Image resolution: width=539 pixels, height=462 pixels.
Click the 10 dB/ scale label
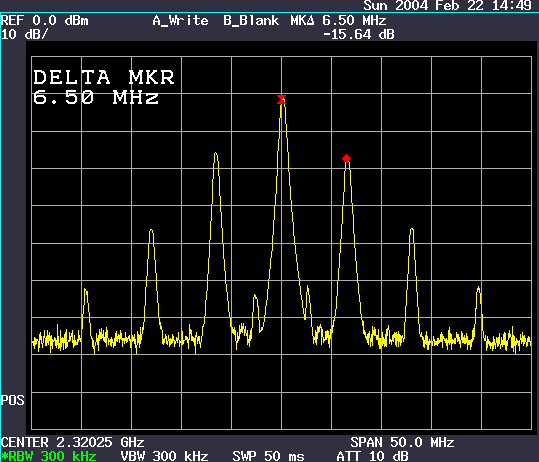24,34
